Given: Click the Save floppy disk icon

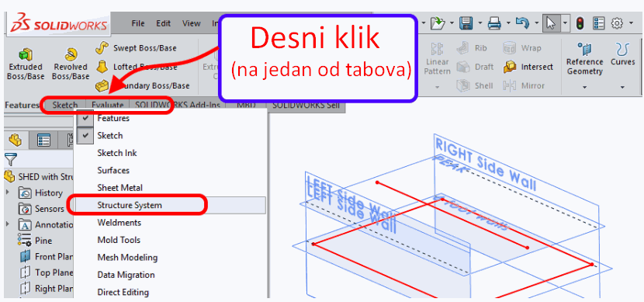Looking at the screenshot, I should [465, 24].
